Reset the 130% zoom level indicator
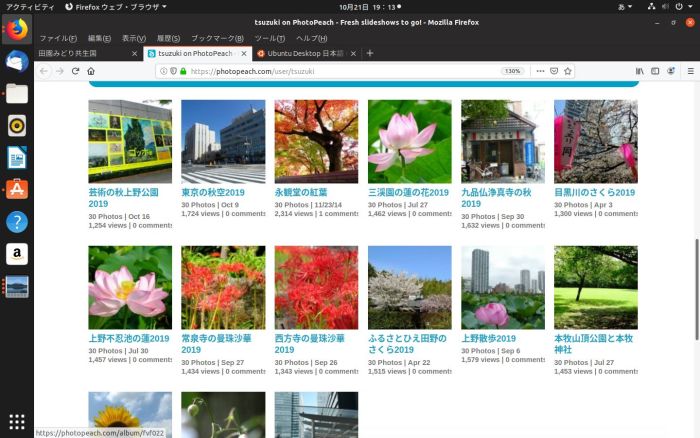This screenshot has height=438, width=700. 512,71
